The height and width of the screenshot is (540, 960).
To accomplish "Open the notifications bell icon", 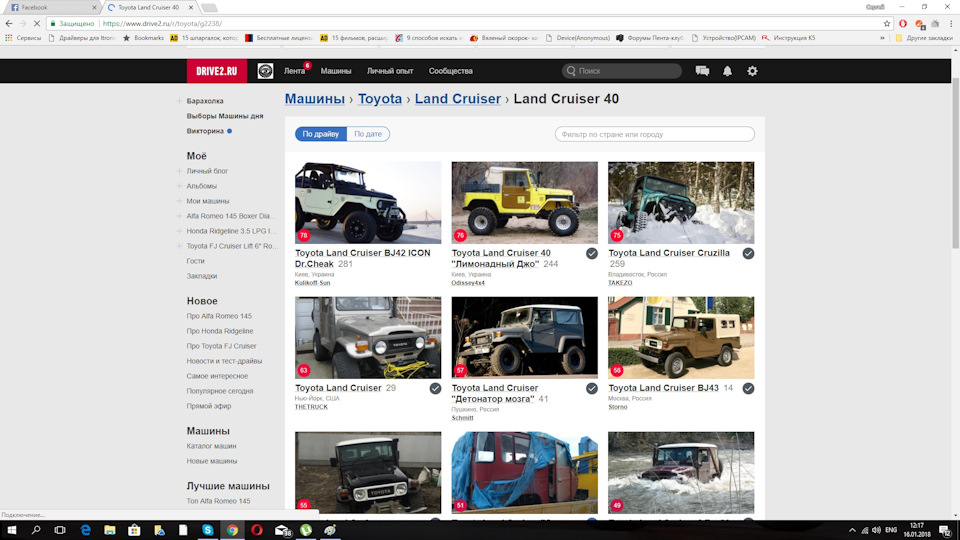I will click(x=727, y=71).
